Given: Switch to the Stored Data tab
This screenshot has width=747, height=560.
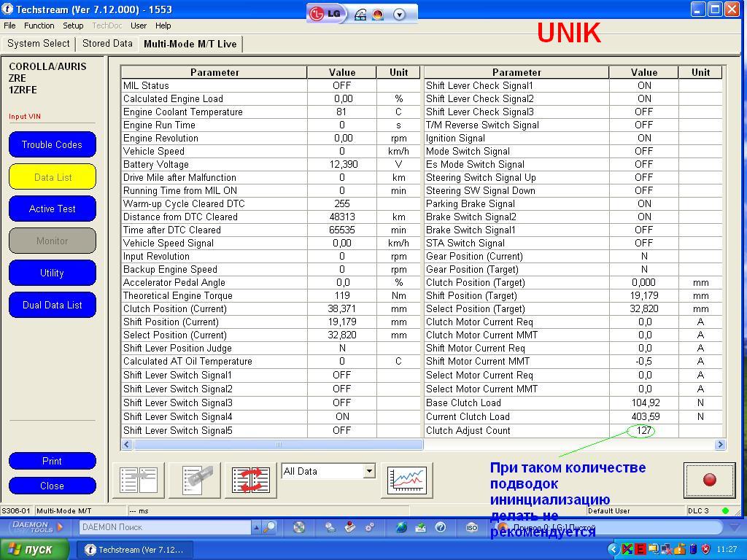Looking at the screenshot, I should [107, 43].
